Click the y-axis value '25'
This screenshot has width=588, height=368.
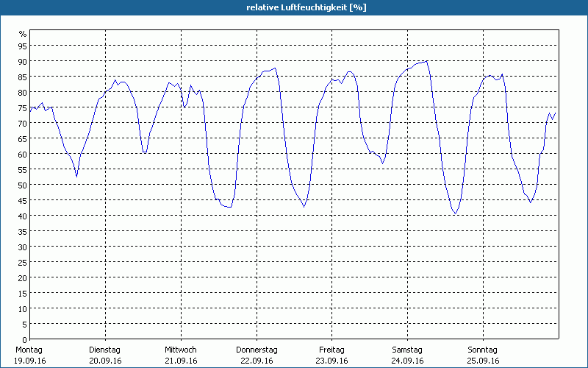[23, 262]
